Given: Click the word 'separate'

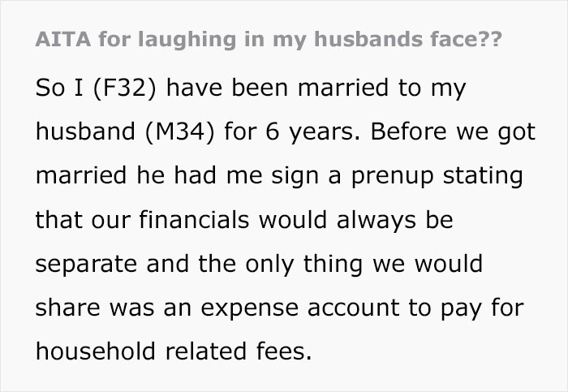Looking at the screenshot, I should tap(89, 265).
